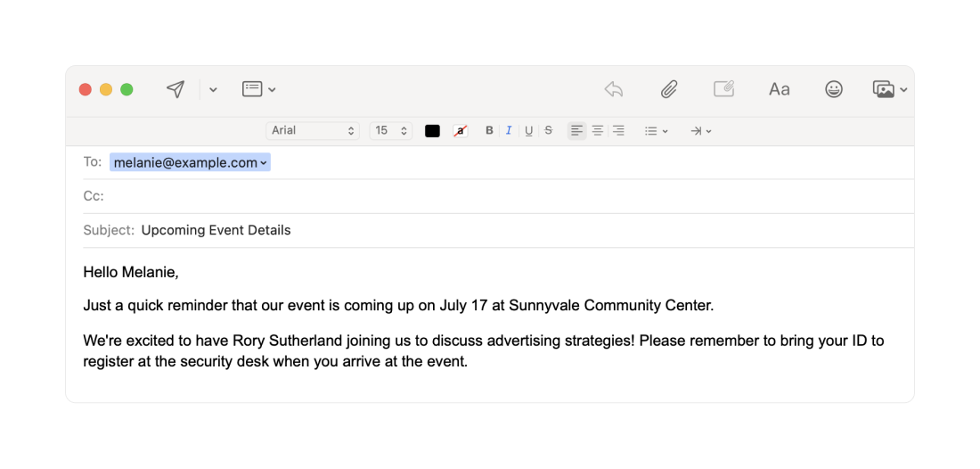Open the indentation options dropdown
Viewport: 980px width, 469px height.
point(700,131)
